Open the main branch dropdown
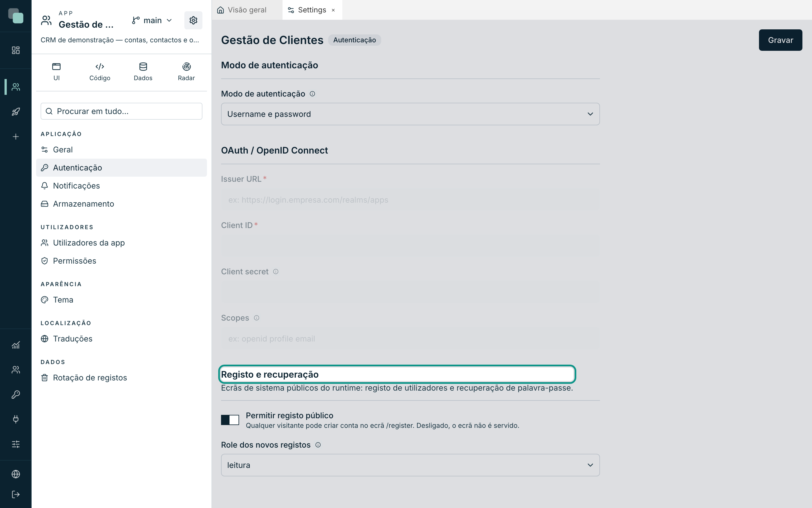 coord(152,21)
